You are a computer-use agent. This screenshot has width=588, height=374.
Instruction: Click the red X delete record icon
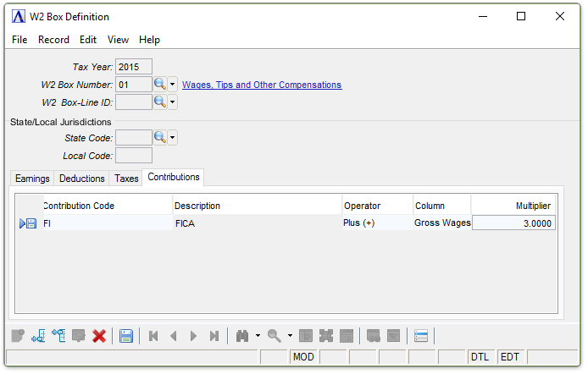click(x=99, y=336)
